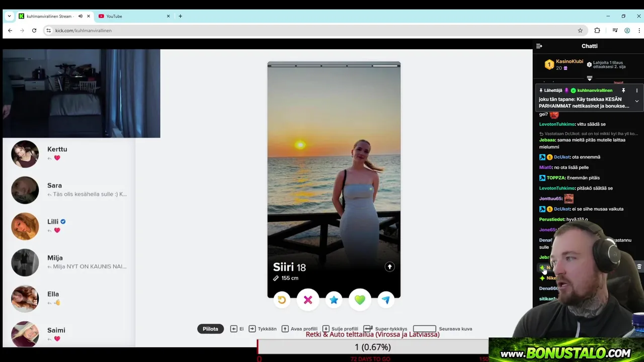Image resolution: width=644 pixels, height=362 pixels.
Task: View site information for kick.com
Action: tap(48, 30)
